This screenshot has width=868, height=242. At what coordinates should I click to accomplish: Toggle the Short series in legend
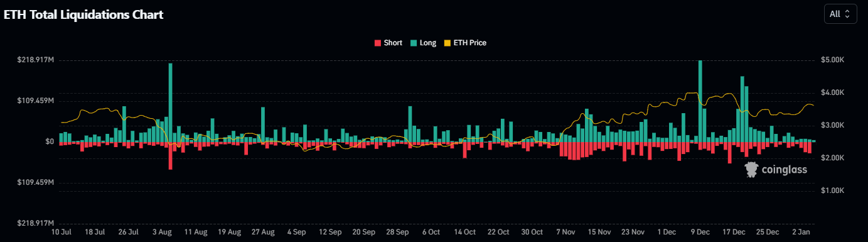point(388,43)
